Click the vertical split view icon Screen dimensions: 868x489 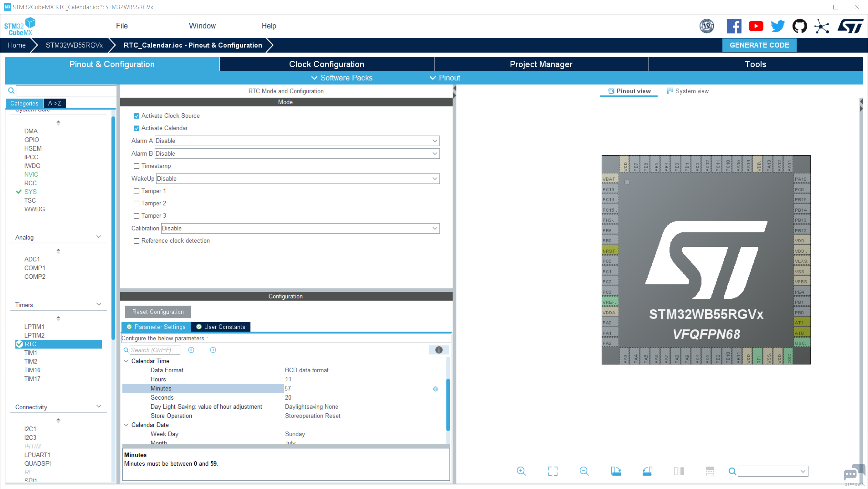pos(678,471)
